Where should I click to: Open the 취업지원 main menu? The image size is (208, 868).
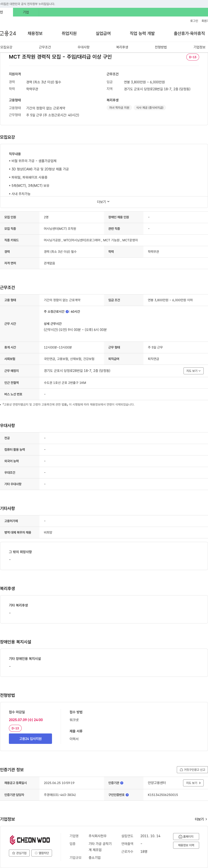[x=69, y=33]
